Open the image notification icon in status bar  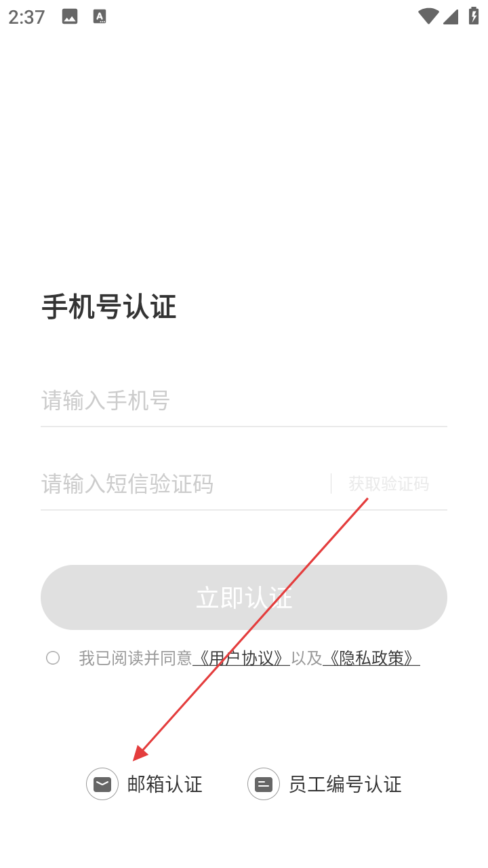pyautogui.click(x=70, y=17)
